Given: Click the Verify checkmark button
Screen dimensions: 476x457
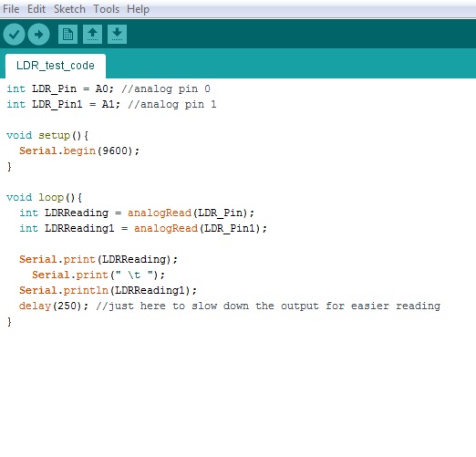Looking at the screenshot, I should [14, 35].
